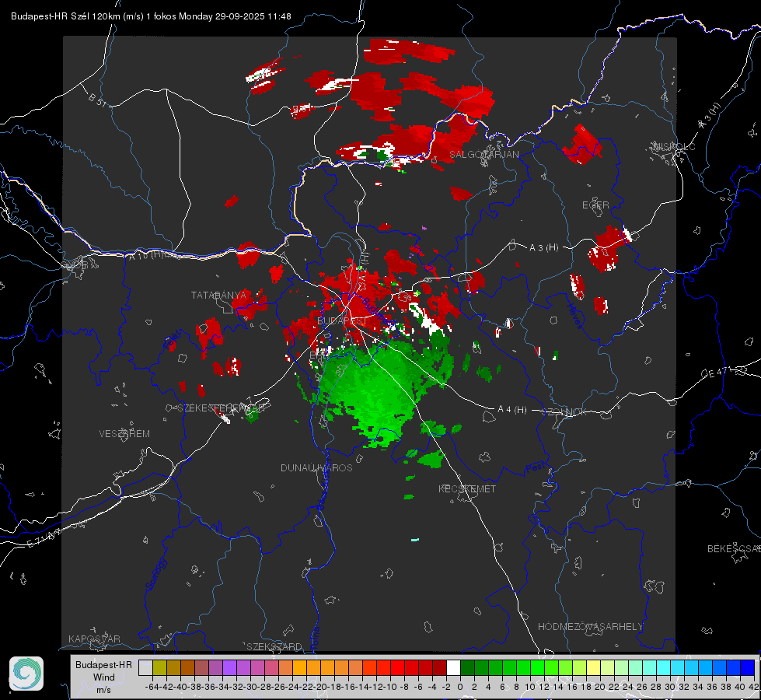Click the DUNAÚJVÁROS city label
Screen dimensions: 761x700
click(x=316, y=467)
